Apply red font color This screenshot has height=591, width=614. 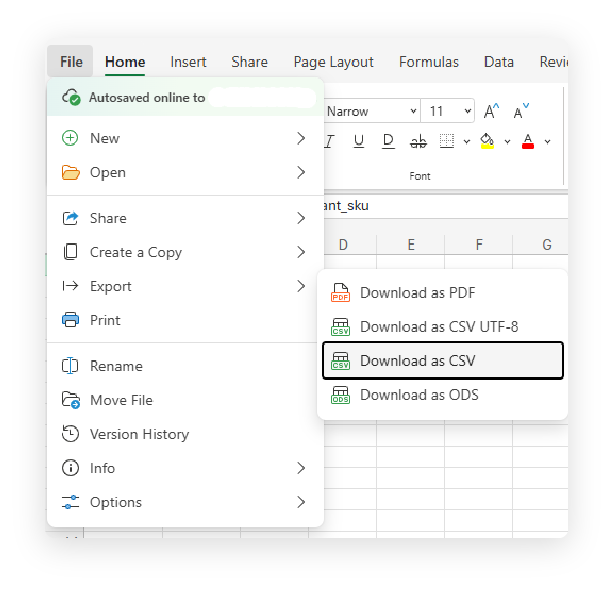pyautogui.click(x=528, y=141)
